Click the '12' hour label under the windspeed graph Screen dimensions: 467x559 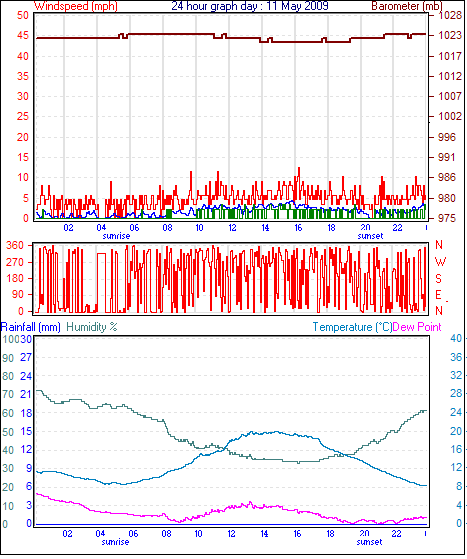(x=232, y=227)
